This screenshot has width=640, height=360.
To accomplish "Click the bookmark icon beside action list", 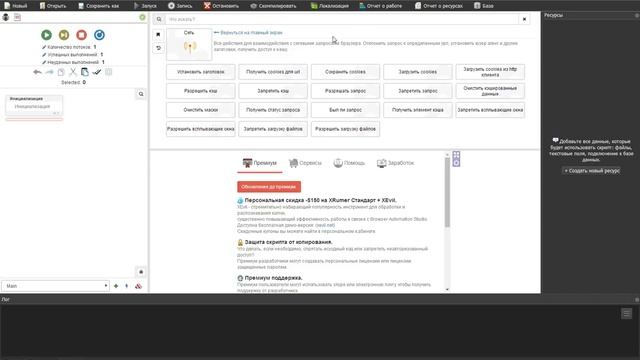I will [158, 35].
